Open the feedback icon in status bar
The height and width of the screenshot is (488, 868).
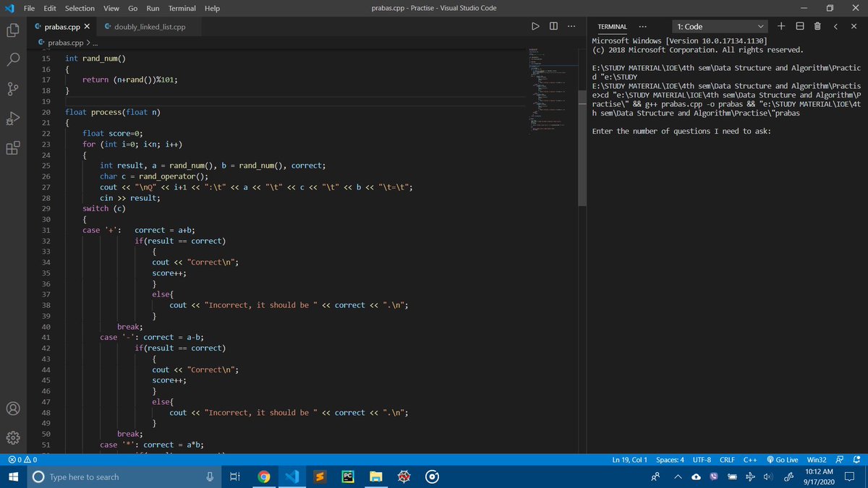pyautogui.click(x=839, y=460)
